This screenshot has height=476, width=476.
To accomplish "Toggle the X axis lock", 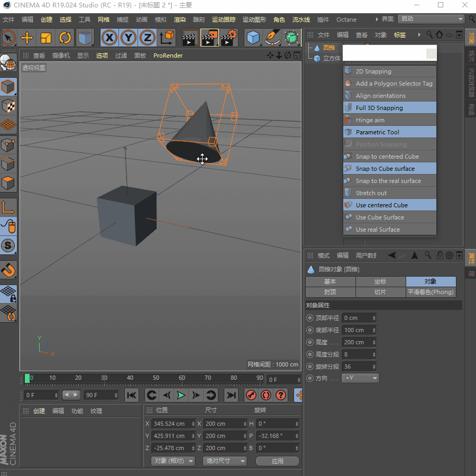I will (109, 38).
